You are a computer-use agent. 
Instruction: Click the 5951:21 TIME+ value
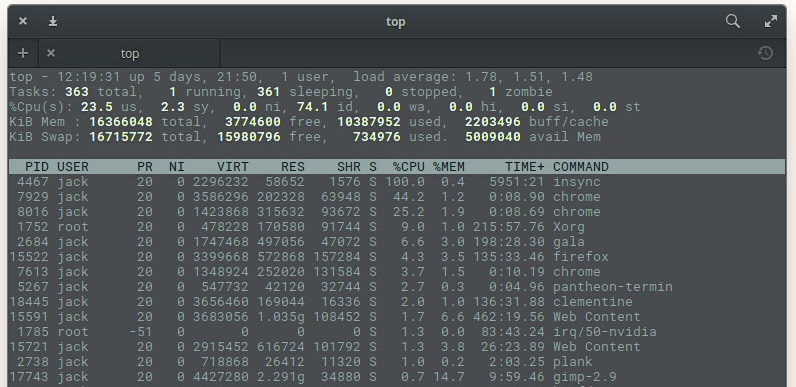pos(516,182)
